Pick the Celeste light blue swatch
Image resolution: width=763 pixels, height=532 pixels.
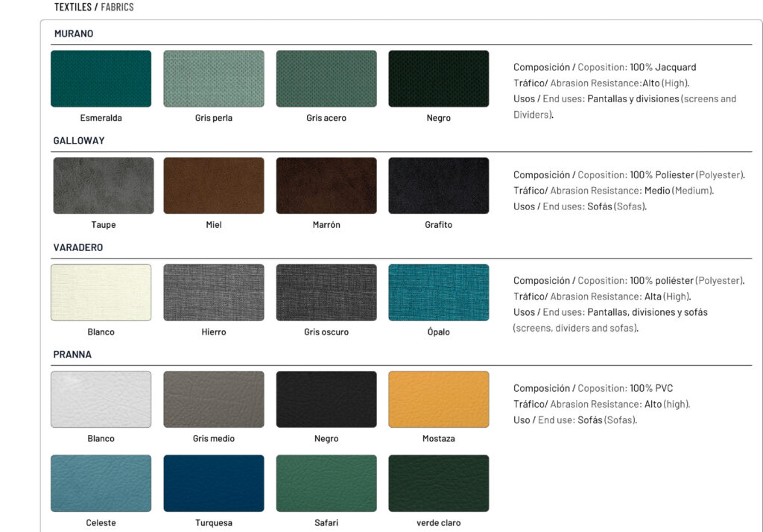[x=101, y=483]
